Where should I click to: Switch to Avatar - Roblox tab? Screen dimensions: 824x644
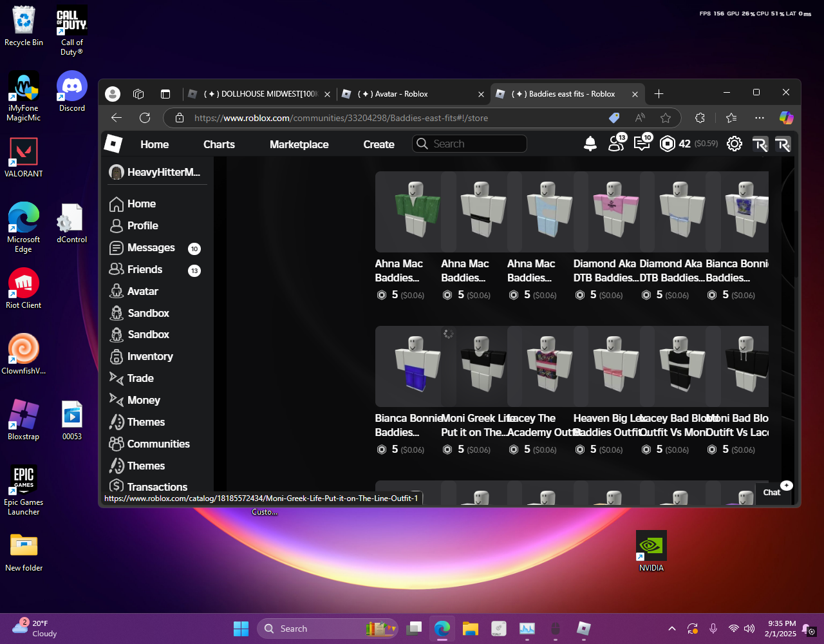[393, 94]
